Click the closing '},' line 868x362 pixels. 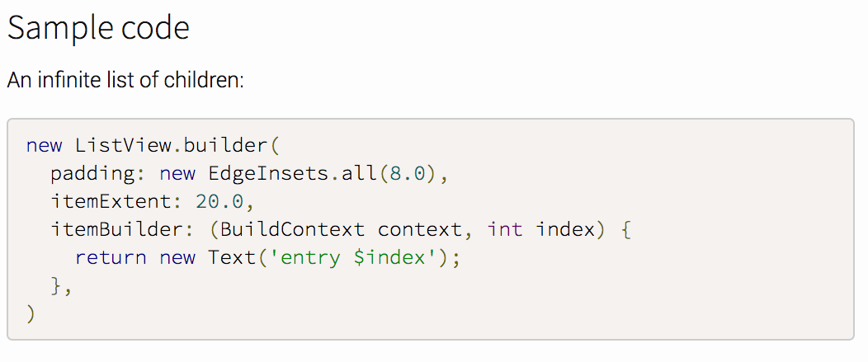click(61, 287)
